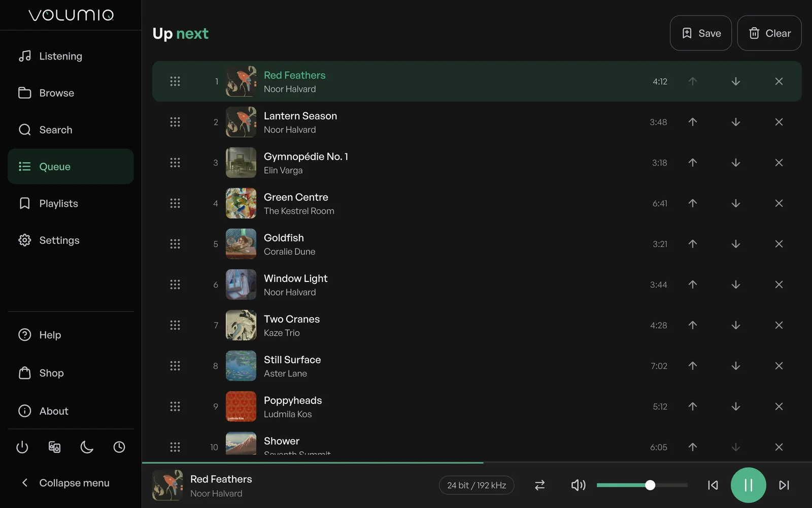The width and height of the screenshot is (812, 508).
Task: Go to Browse in sidebar
Action: [x=71, y=93]
